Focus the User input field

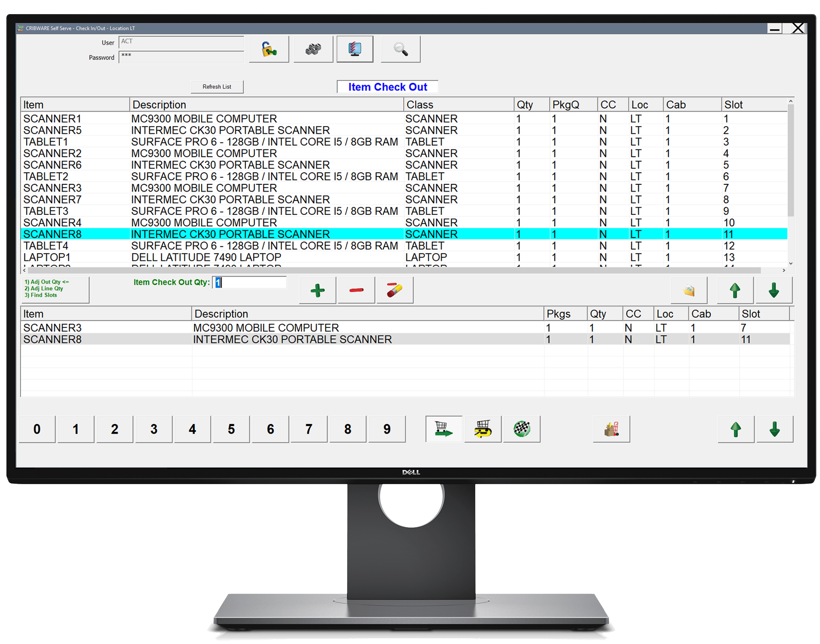[x=181, y=42]
